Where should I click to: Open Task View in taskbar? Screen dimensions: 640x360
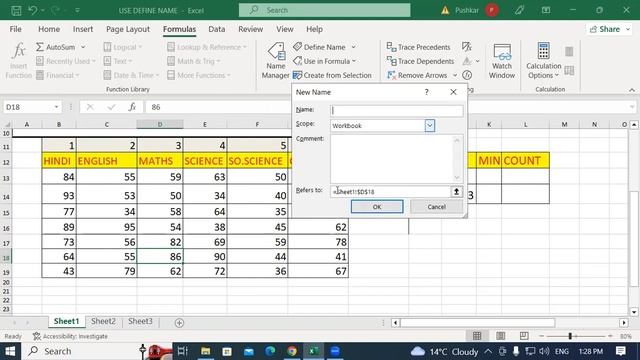click(x=182, y=351)
